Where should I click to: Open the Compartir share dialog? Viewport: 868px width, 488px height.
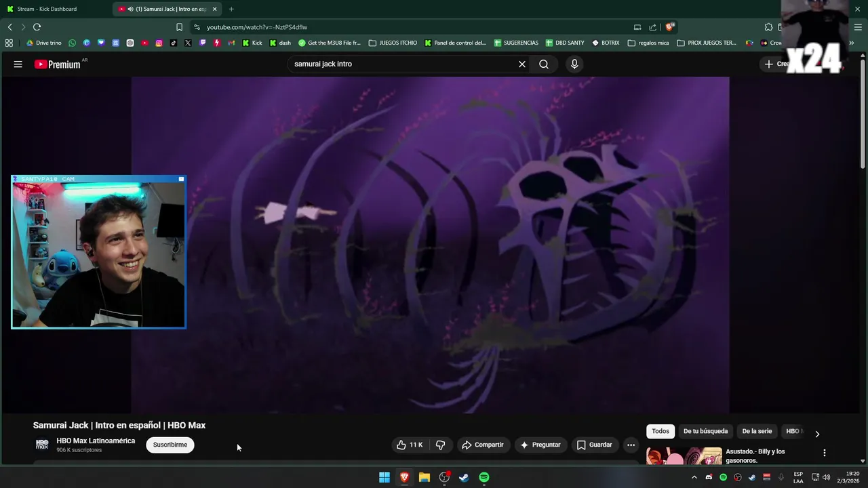tap(483, 445)
